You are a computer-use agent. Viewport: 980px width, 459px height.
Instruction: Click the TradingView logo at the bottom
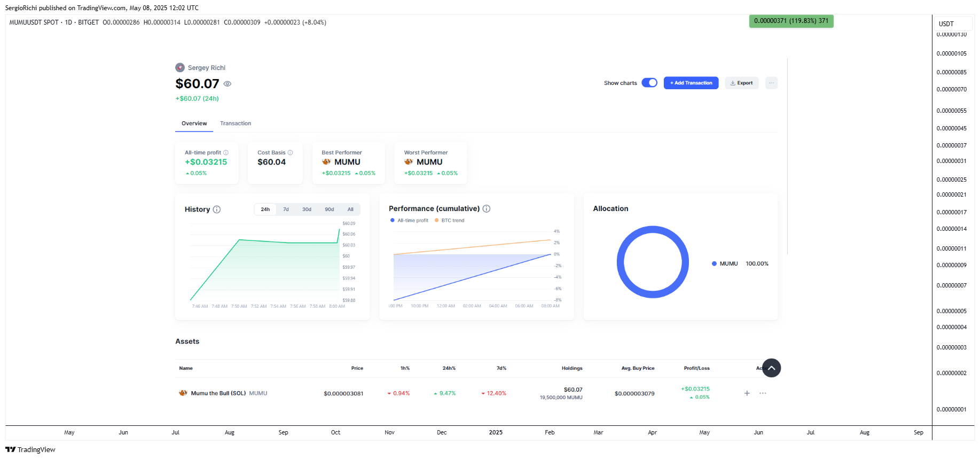[x=30, y=449]
